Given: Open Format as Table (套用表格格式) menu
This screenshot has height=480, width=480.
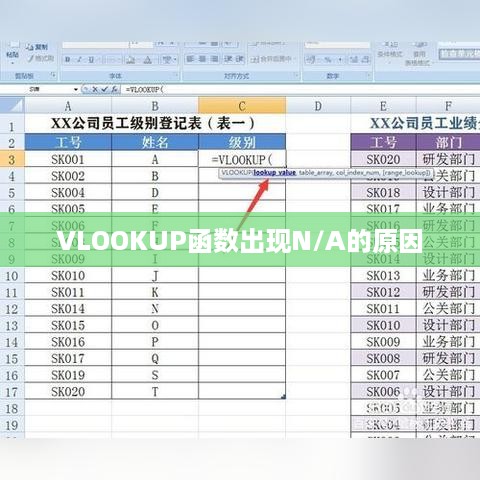Looking at the screenshot, I should [418, 54].
